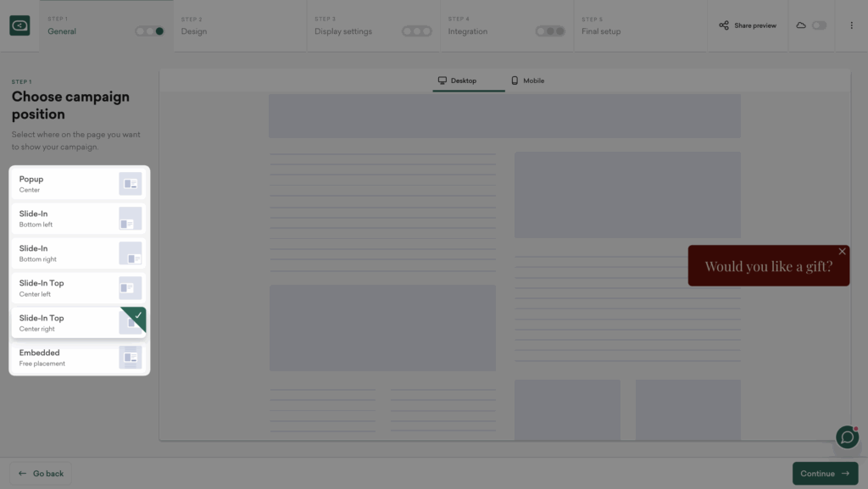
Task: Switch to the Mobile preview tab
Action: 527,81
